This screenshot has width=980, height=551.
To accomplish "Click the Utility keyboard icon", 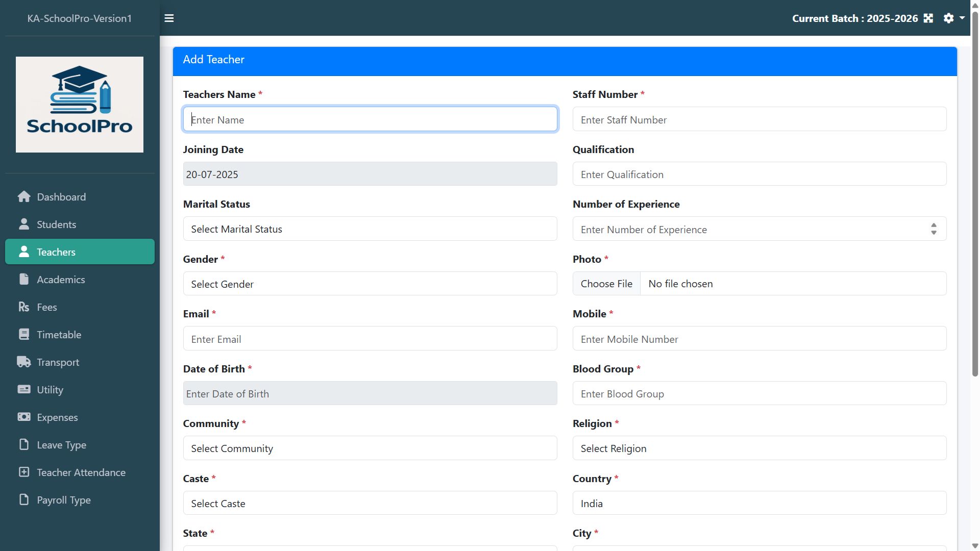I will [x=24, y=390].
